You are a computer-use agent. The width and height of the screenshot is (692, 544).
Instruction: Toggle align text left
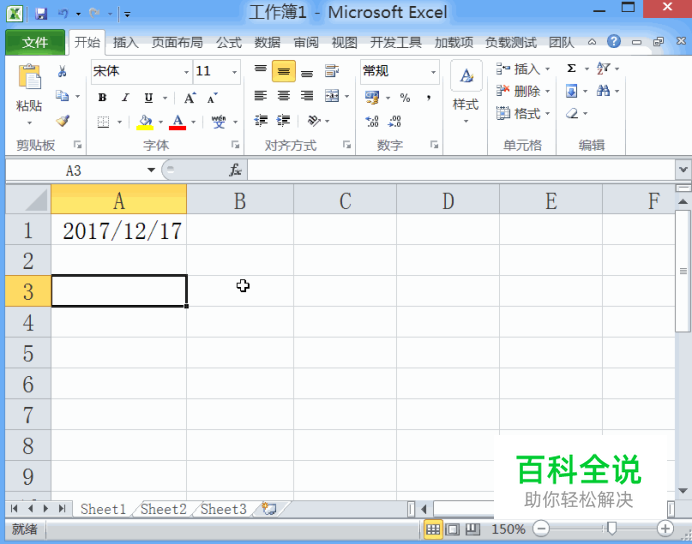pos(260,96)
